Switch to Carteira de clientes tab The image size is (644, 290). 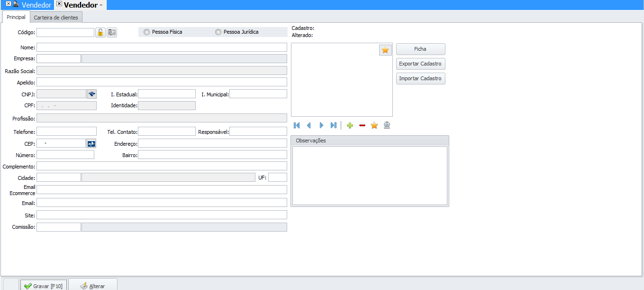(x=56, y=18)
